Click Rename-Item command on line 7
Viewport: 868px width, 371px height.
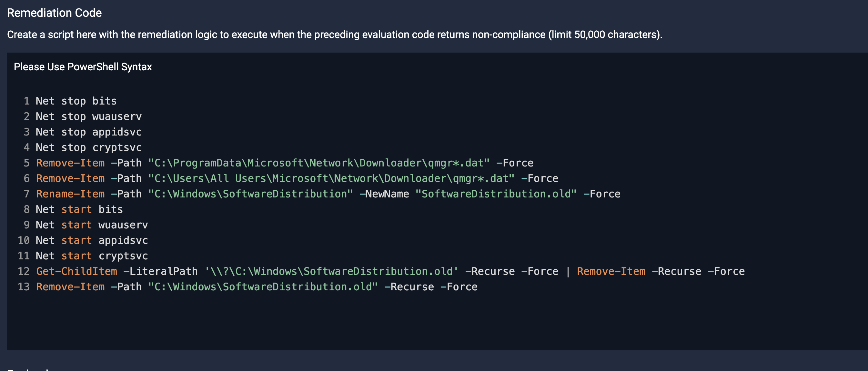(70, 194)
